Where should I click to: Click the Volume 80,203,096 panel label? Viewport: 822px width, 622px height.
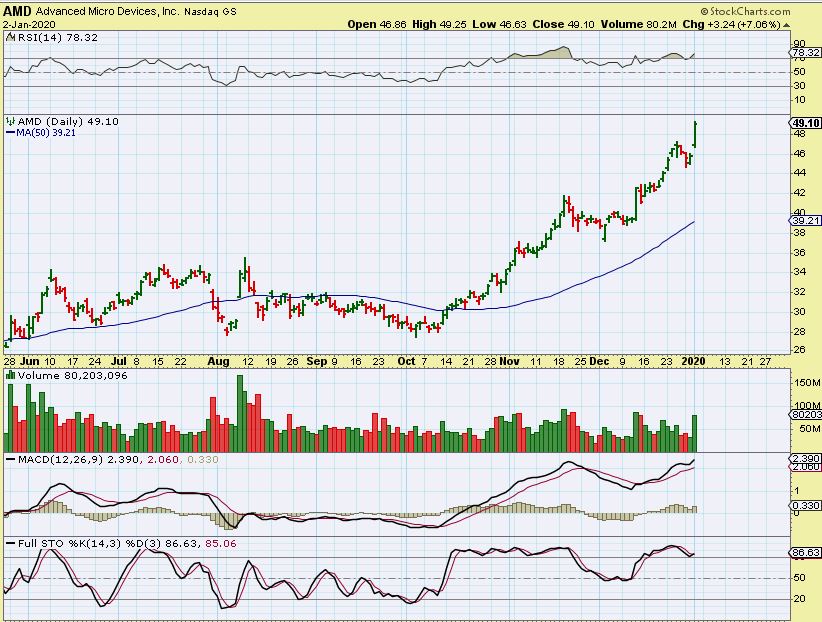tap(72, 376)
